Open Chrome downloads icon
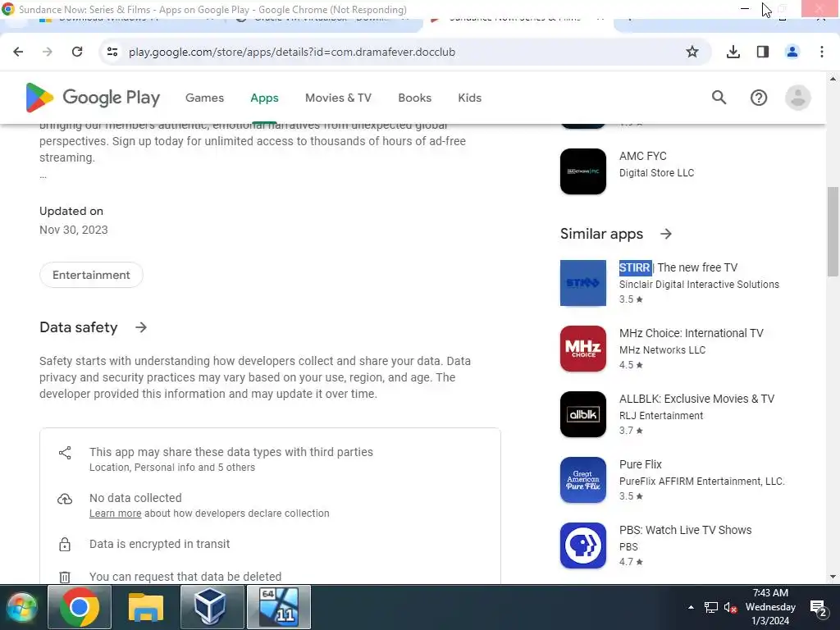 [733, 52]
